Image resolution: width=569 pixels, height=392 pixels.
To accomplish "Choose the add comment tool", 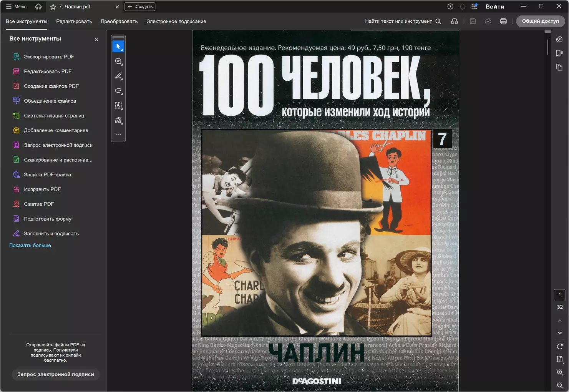I will 118,61.
